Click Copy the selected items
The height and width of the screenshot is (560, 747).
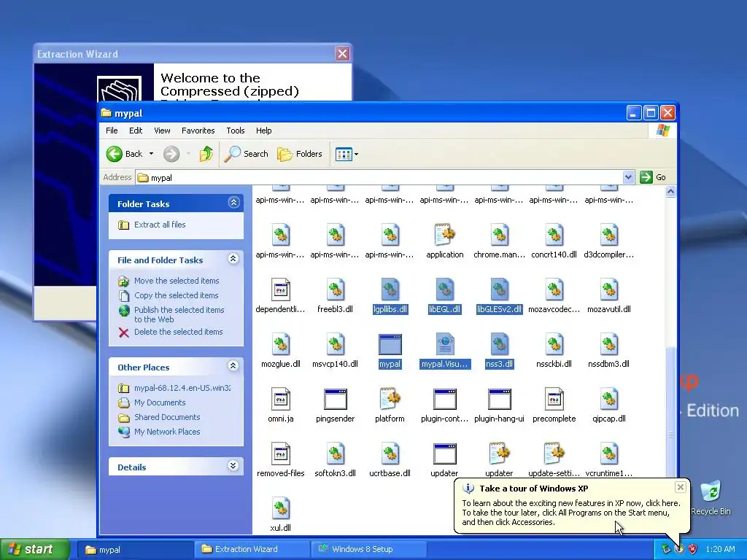pos(176,295)
